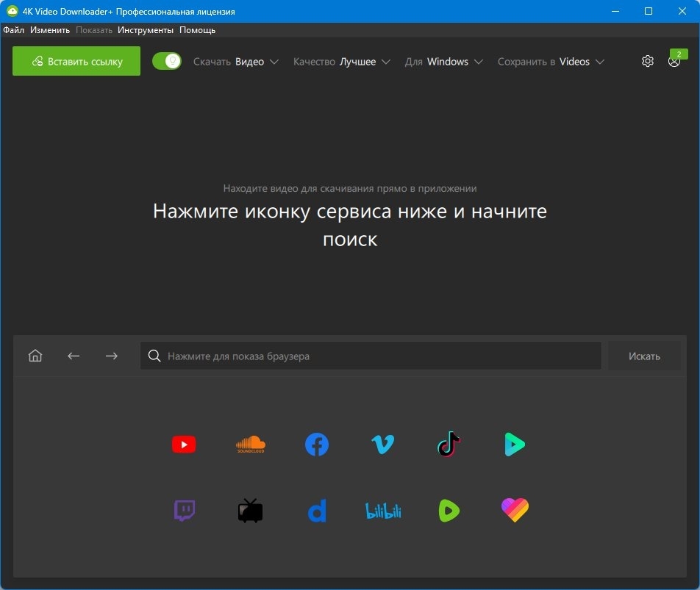Click the app logo in the title bar
The height and width of the screenshot is (590, 700).
pos(12,11)
